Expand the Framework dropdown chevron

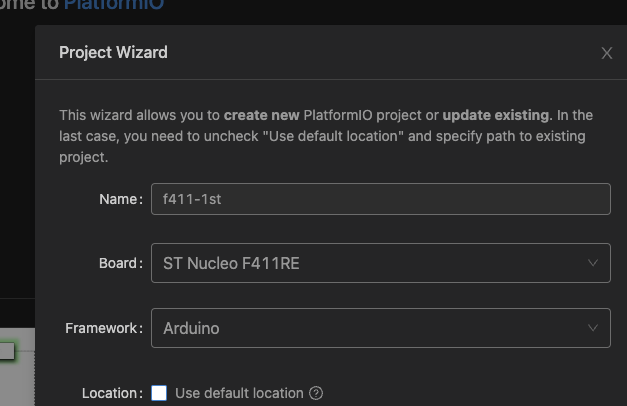coord(594,328)
